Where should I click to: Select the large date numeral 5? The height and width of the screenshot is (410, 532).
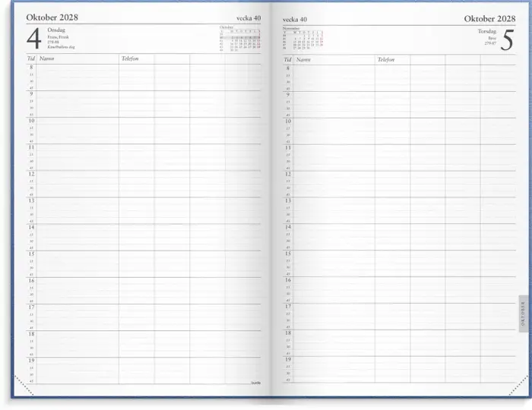click(507, 40)
